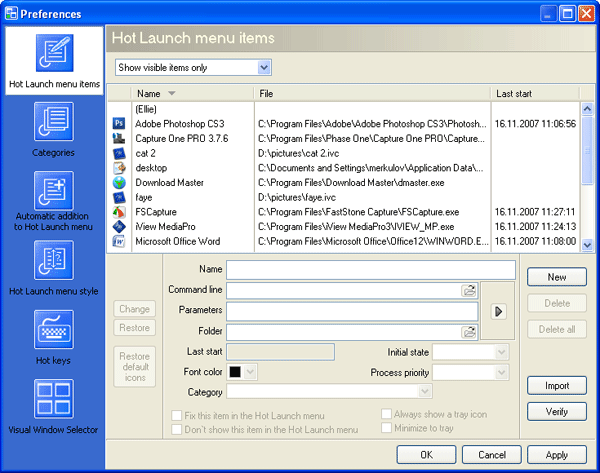This screenshot has width=600, height=473.
Task: Click the black Font color swatch
Action: tap(235, 372)
